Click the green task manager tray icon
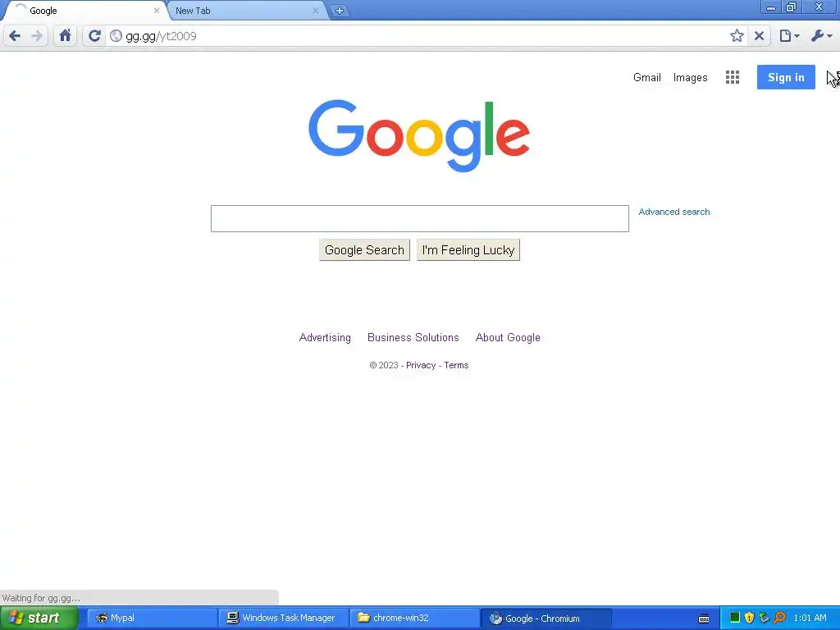The width and height of the screenshot is (840, 630). coord(735,618)
